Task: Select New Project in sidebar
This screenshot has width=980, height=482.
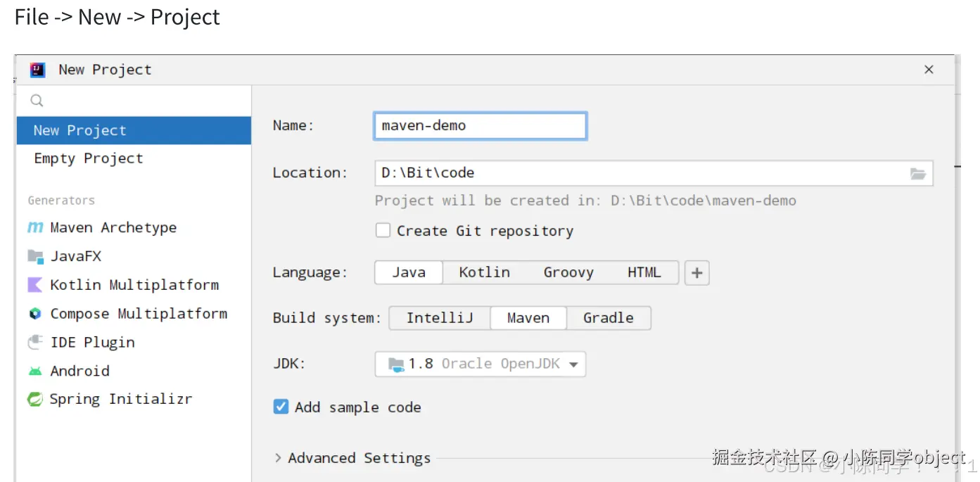Action: [80, 130]
